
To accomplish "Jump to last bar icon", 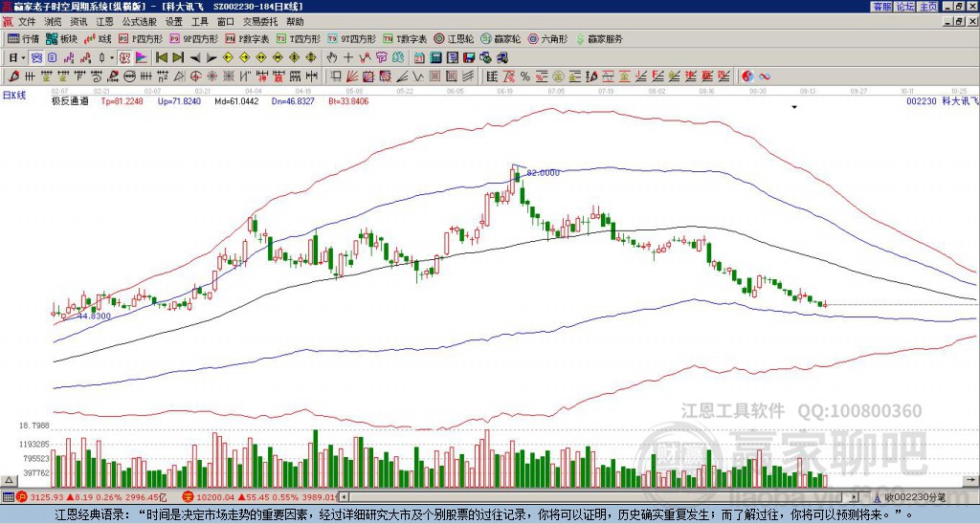I will 178,58.
